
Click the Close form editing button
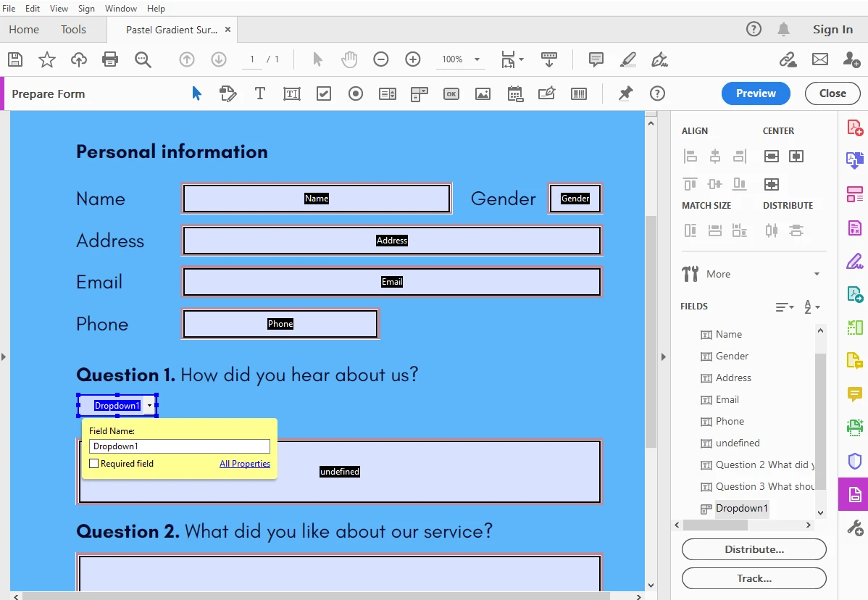click(832, 93)
